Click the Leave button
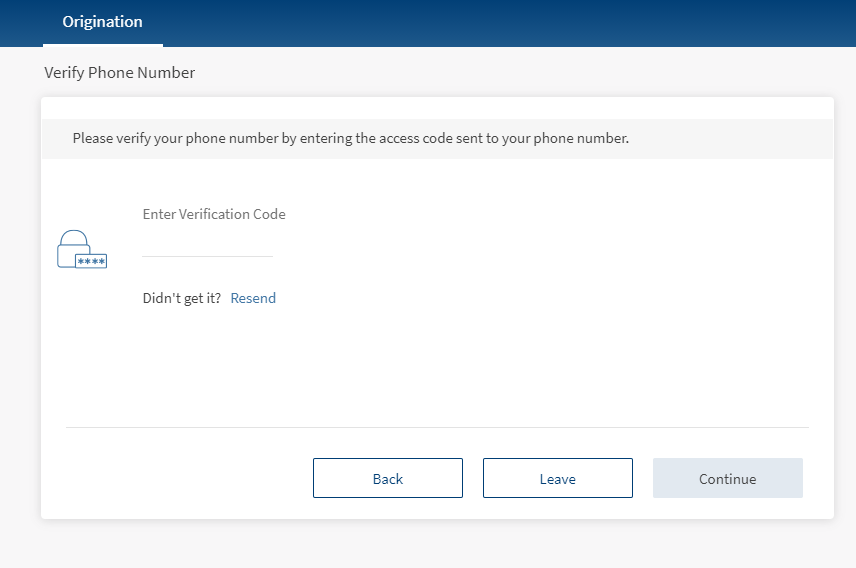Image resolution: width=856 pixels, height=568 pixels. (x=557, y=478)
